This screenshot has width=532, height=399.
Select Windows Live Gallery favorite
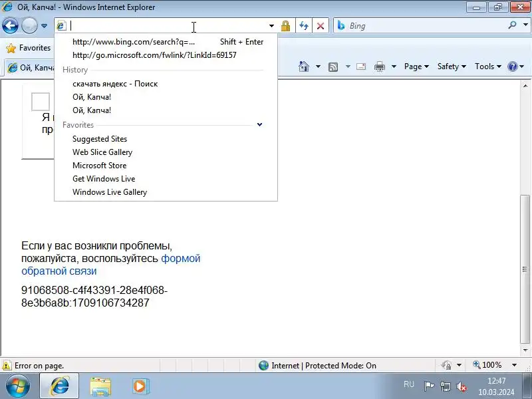(x=166, y=192)
